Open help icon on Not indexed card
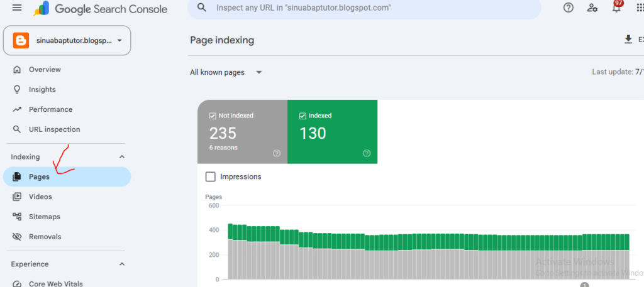The height and width of the screenshot is (287, 644). coord(277,153)
